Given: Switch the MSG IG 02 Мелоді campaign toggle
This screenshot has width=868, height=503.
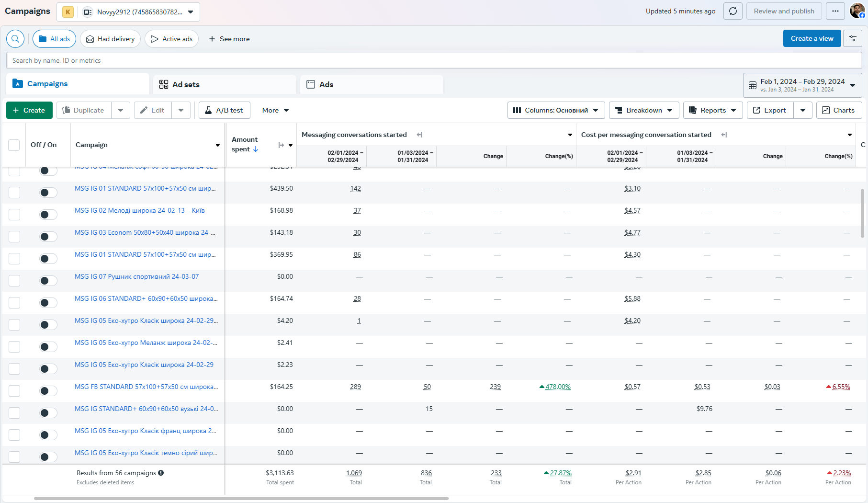Looking at the screenshot, I should 48,215.
